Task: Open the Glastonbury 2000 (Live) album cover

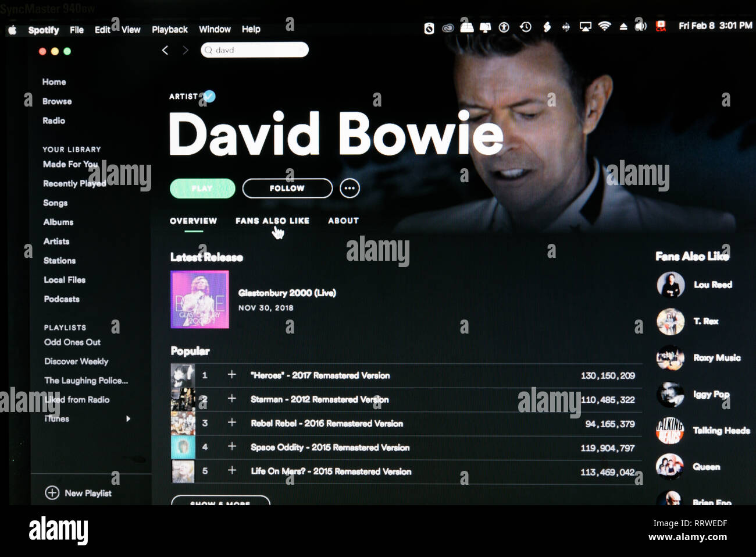Action: (199, 300)
